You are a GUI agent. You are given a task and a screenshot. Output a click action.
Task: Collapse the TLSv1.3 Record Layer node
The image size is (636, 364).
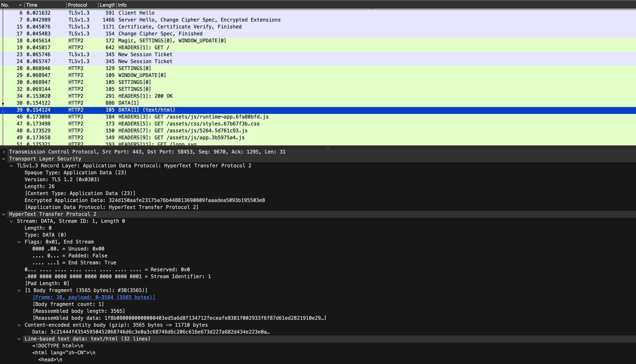[12, 166]
